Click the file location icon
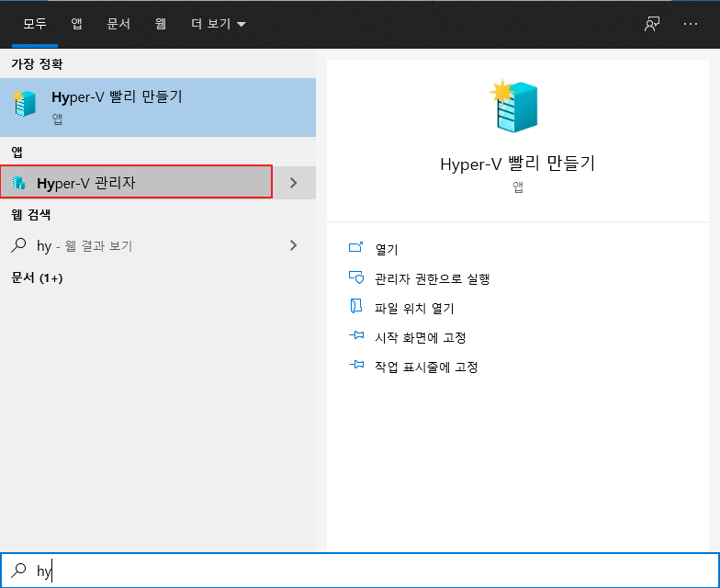This screenshot has height=588, width=720. pyautogui.click(x=356, y=307)
